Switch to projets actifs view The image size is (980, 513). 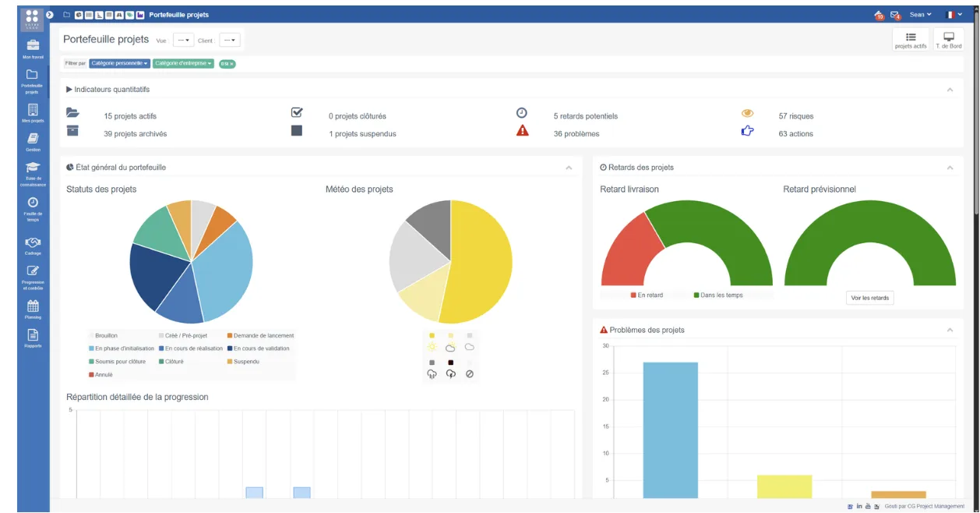tap(911, 41)
